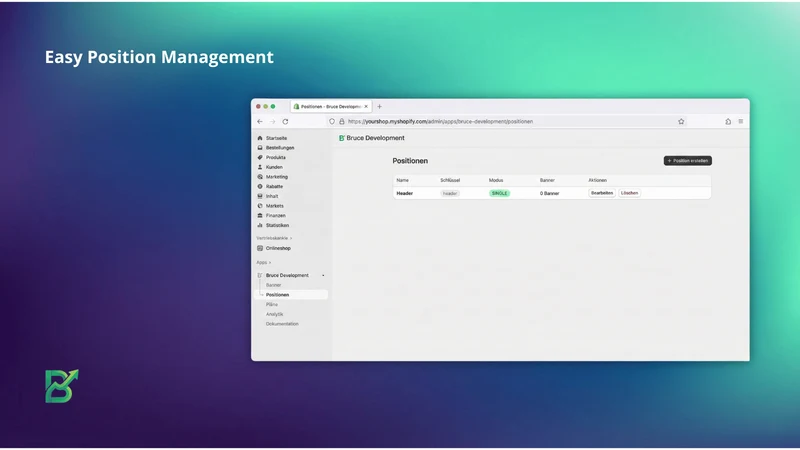The height and width of the screenshot is (450, 800).
Task: Click the Startseite home icon in the sidebar
Action: [x=260, y=138]
